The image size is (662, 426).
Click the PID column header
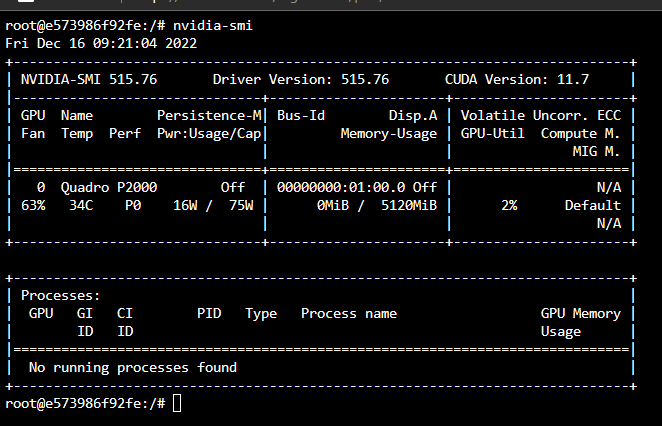[209, 314]
